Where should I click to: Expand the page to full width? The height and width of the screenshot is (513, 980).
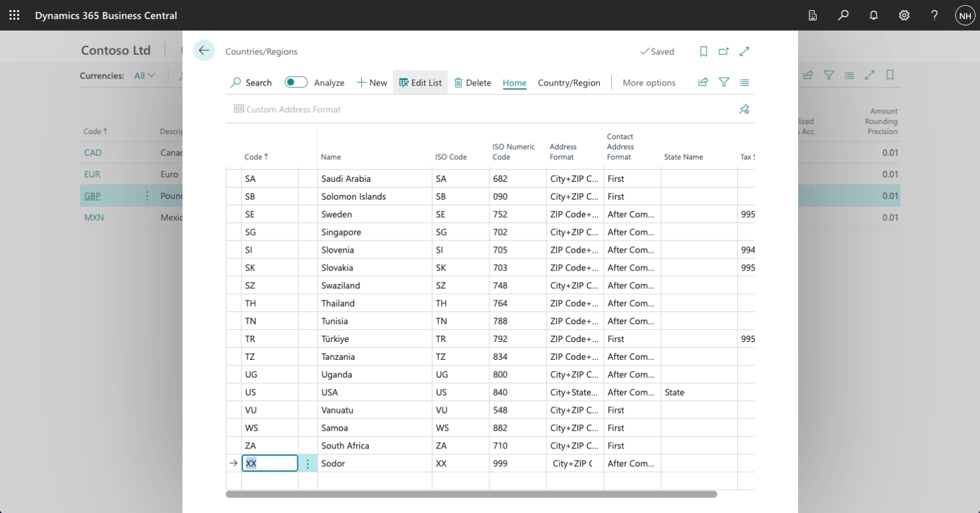coord(744,52)
